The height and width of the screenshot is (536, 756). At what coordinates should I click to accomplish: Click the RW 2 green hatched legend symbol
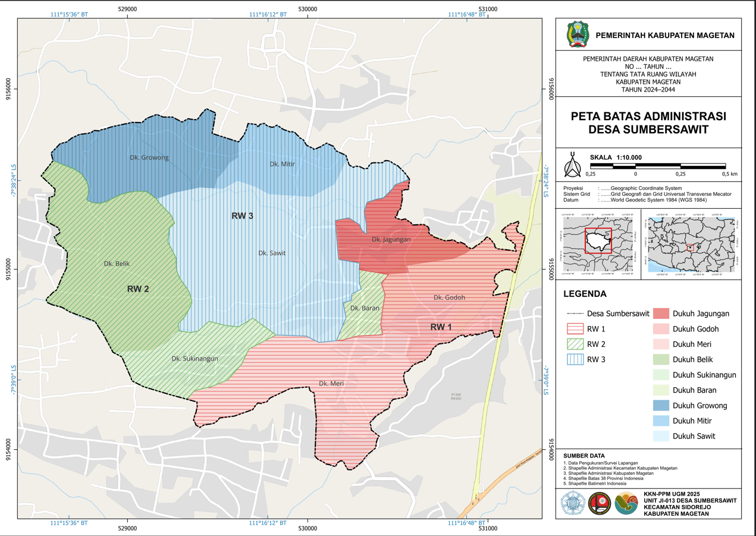click(575, 344)
